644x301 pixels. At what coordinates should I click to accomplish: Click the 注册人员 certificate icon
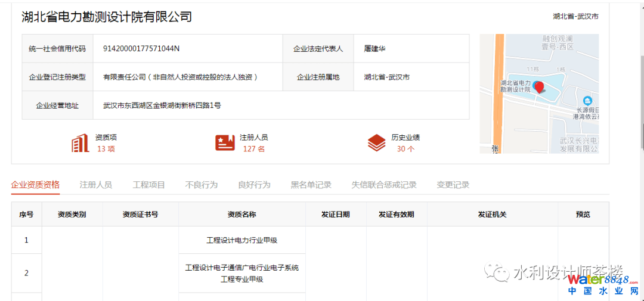point(225,143)
